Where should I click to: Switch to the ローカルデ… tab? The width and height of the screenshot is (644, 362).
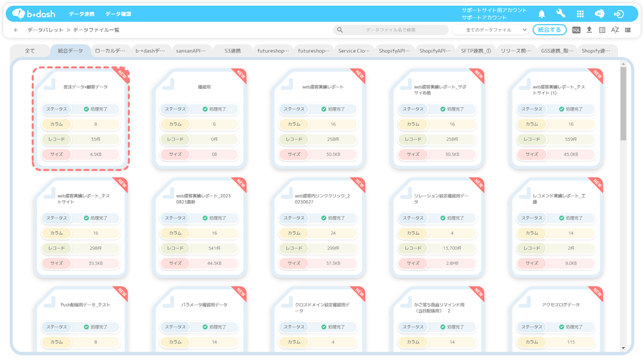pos(111,51)
